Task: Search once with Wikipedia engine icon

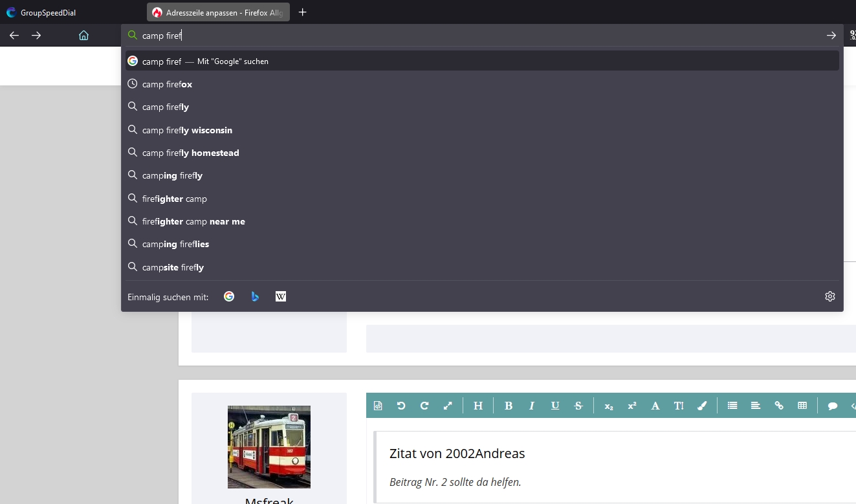Action: [281, 296]
